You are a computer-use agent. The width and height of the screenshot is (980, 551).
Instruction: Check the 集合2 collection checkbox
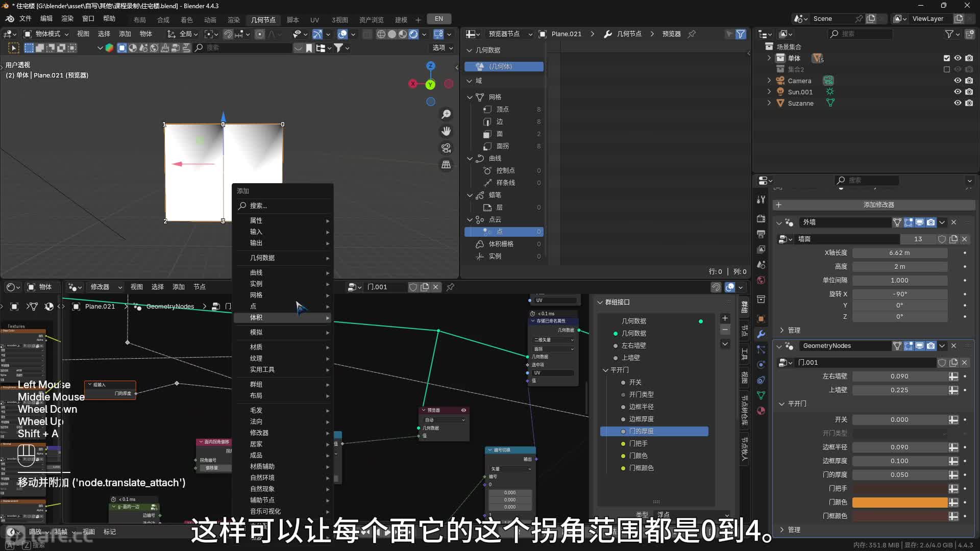pos(947,69)
